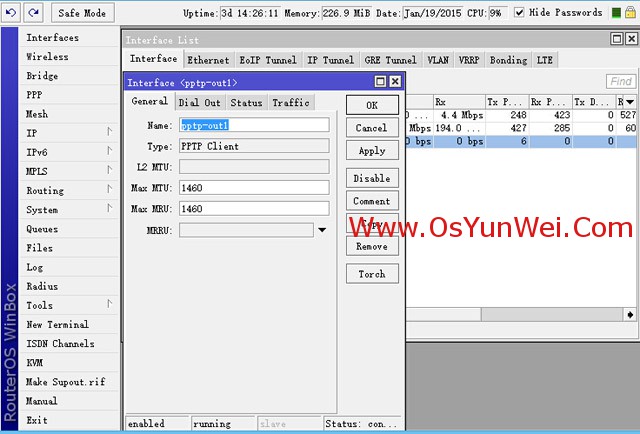Screen dimensions: 640x434
Task: Click into the Max MTU field
Action: 254,187
